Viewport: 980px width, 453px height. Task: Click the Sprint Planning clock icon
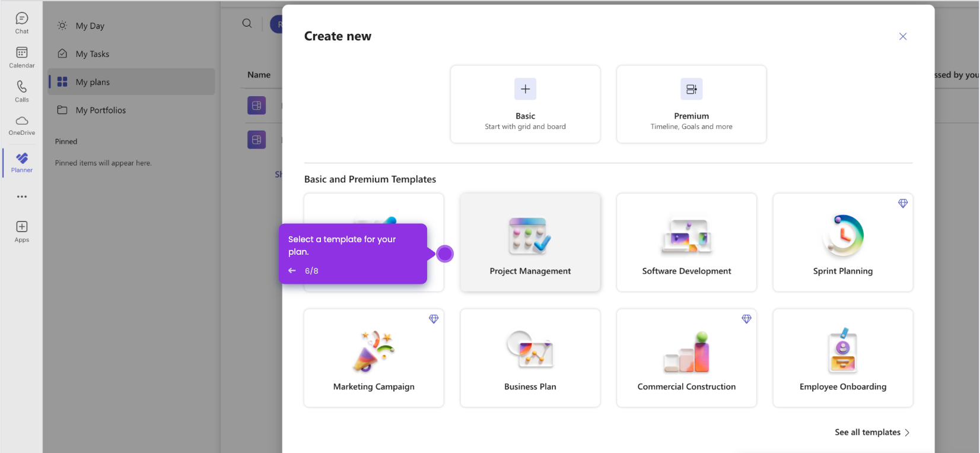pos(843,236)
